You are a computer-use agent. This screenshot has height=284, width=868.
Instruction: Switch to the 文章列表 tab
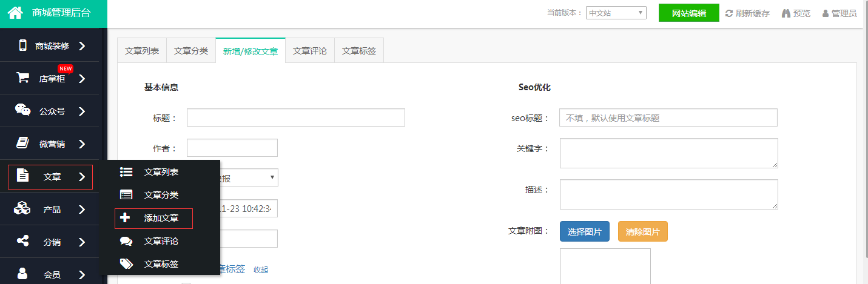pyautogui.click(x=142, y=51)
